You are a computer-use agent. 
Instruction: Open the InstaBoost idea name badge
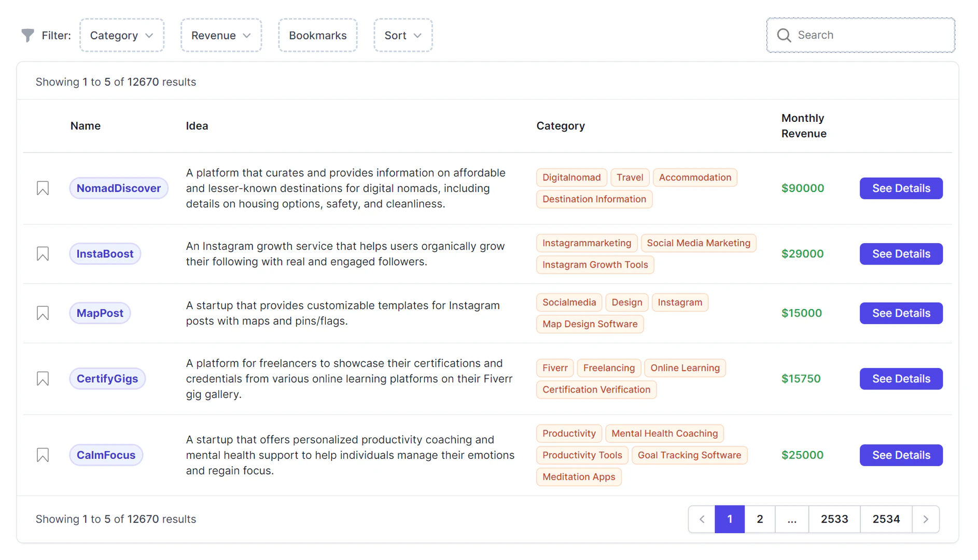[105, 254]
